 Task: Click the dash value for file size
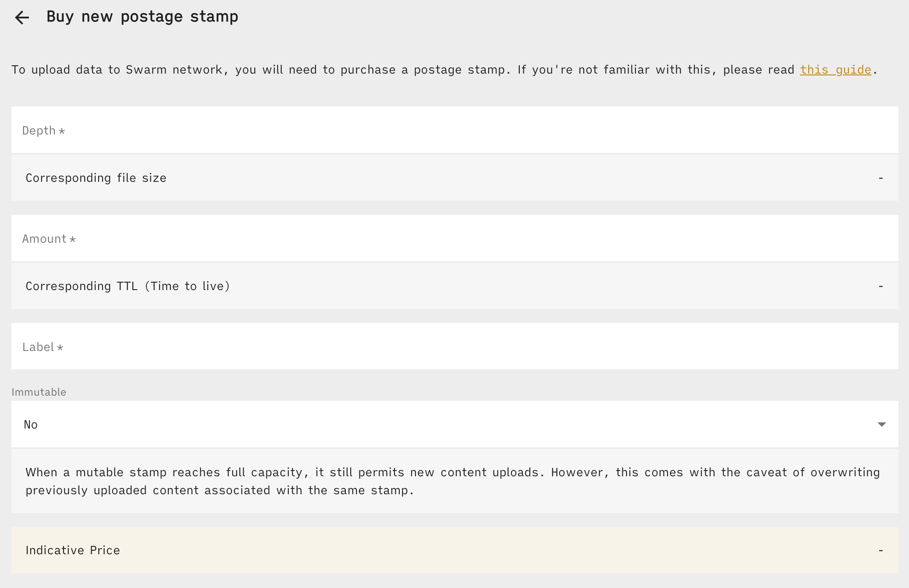click(881, 178)
